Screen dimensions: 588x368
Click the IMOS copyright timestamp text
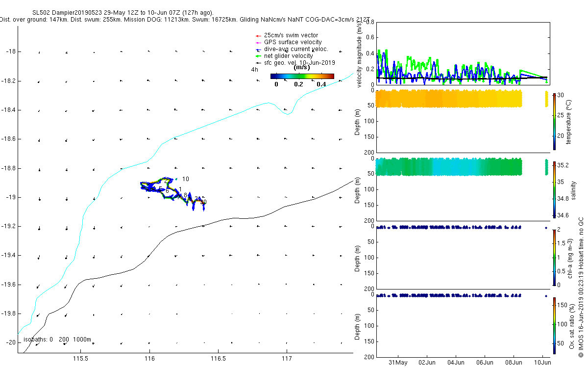[x=581, y=287]
